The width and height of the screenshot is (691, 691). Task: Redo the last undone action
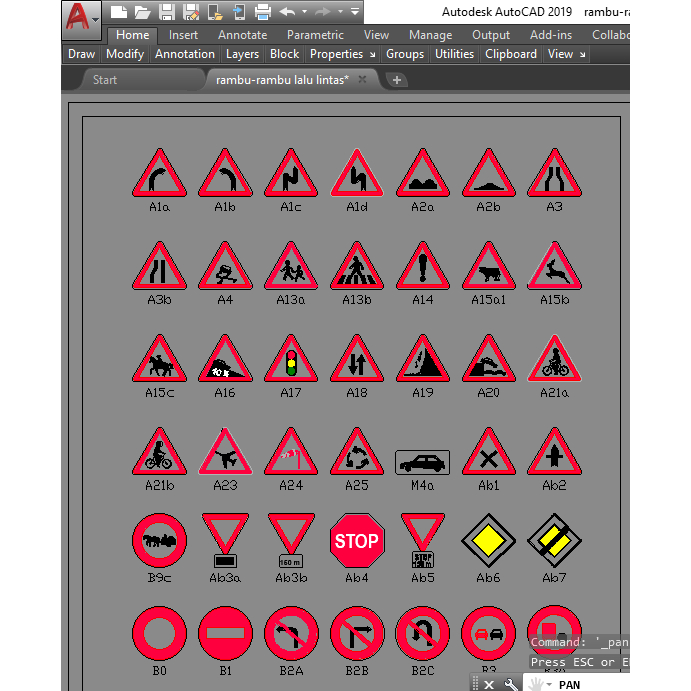(323, 12)
